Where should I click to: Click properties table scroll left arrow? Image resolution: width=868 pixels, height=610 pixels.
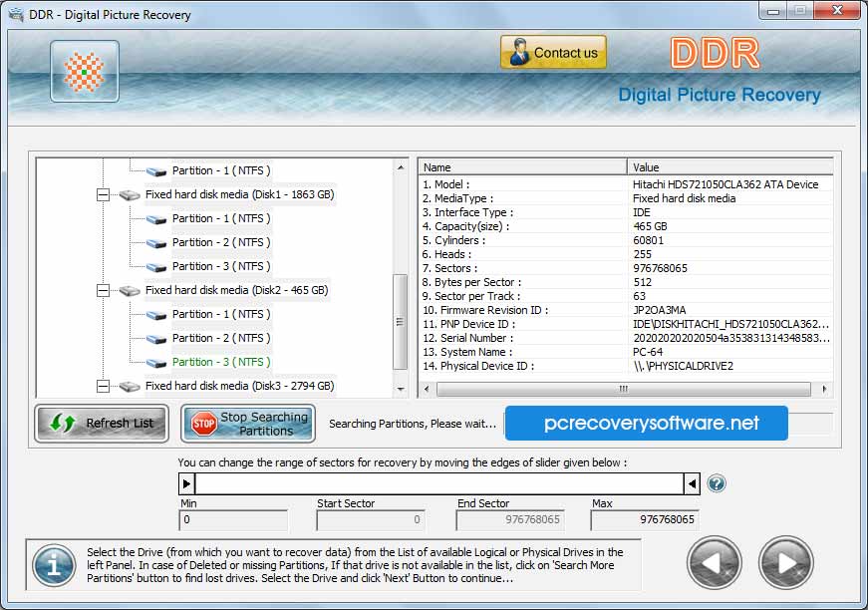(427, 389)
